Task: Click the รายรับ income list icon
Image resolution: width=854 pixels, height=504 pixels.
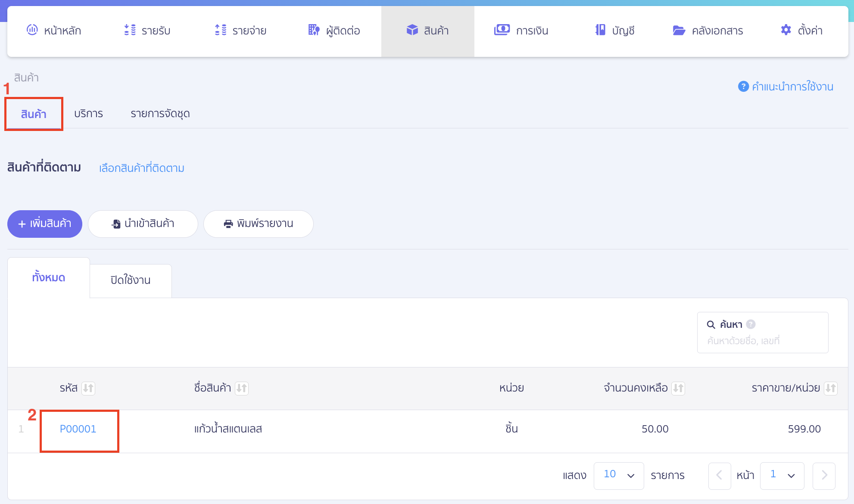Action: (130, 30)
